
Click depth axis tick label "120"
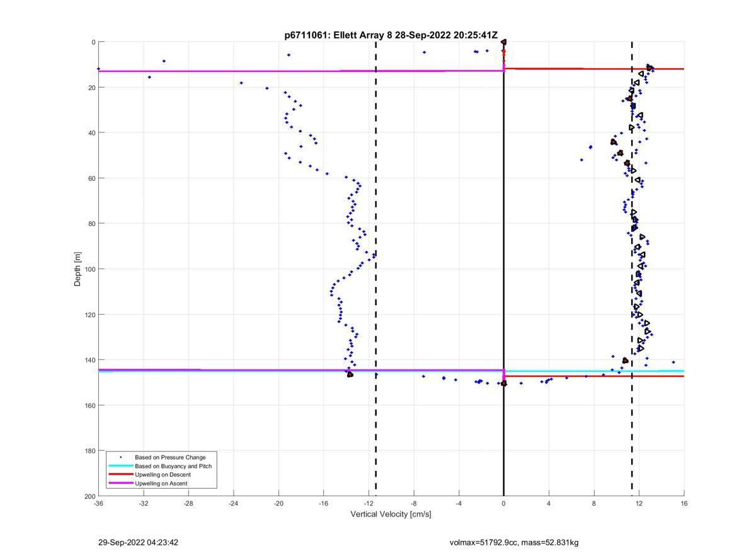tap(90, 315)
